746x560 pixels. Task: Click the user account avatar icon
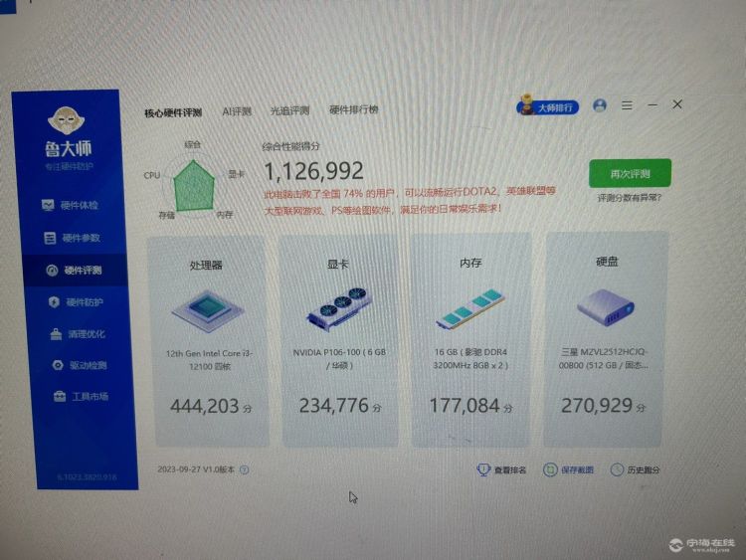599,104
